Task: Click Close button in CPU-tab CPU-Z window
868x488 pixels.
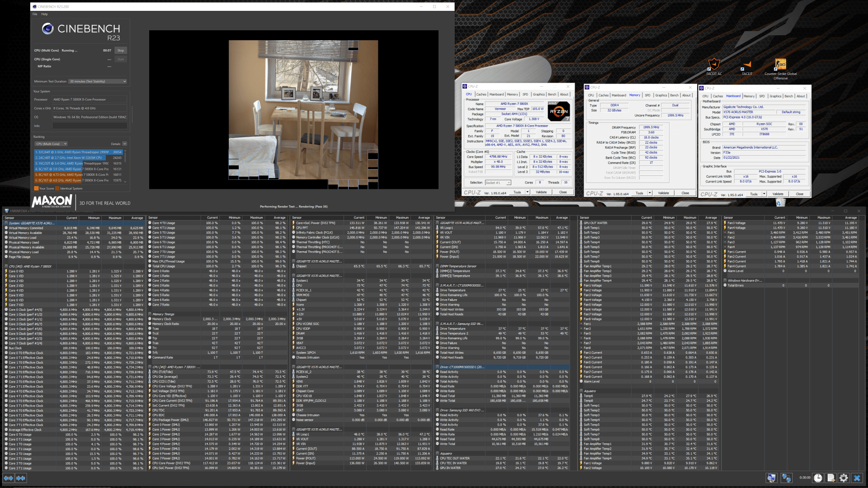Action: [563, 192]
